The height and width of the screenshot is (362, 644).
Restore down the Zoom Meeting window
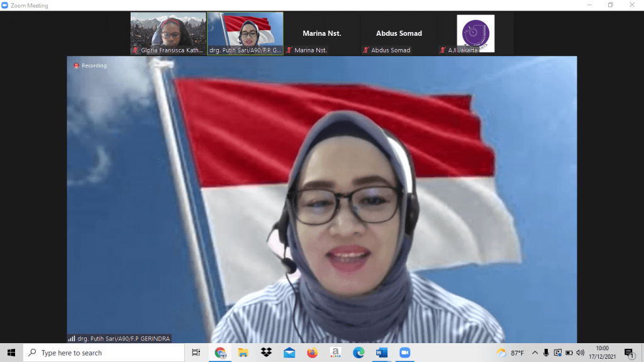[x=611, y=5]
